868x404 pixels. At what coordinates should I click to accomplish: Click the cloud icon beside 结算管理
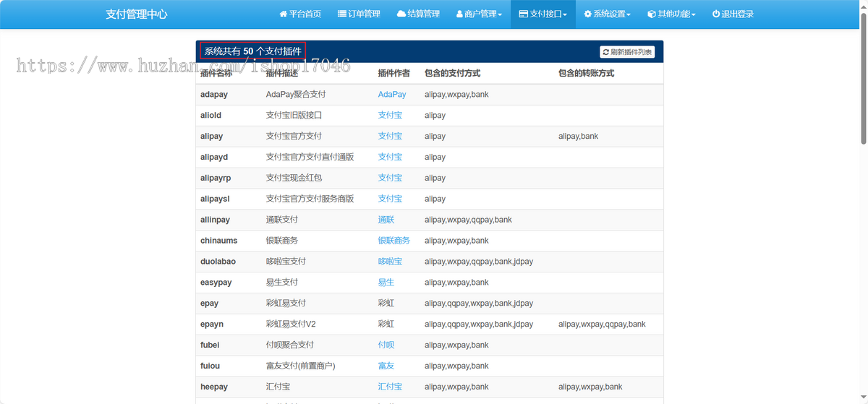point(401,14)
